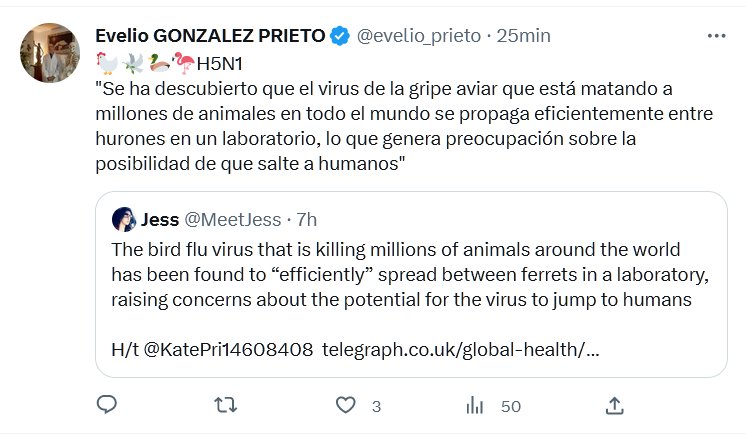746x436 pixels.
Task: Click the likes count number 3
Action: click(376, 406)
